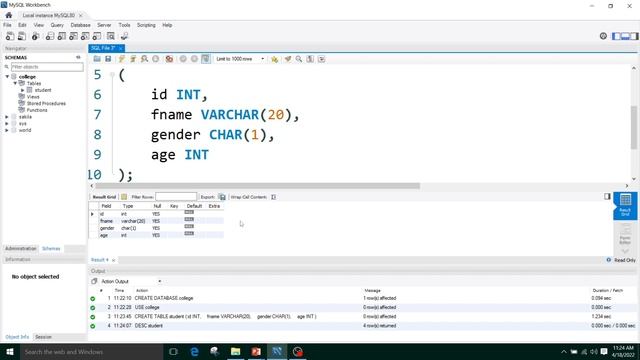Show more result view options chevron
640x360 pixels.
[x=625, y=251]
